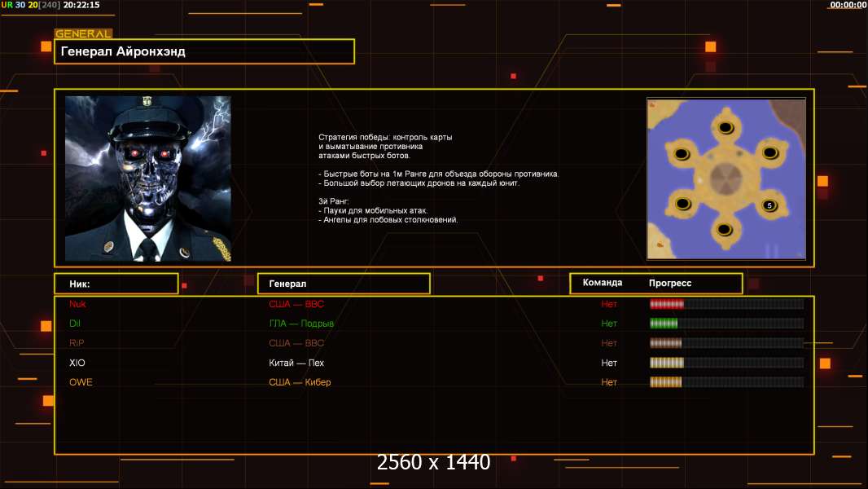Image resolution: width=868 pixels, height=489 pixels.
Task: Select the 'Ник:' column header
Action: coord(116,284)
